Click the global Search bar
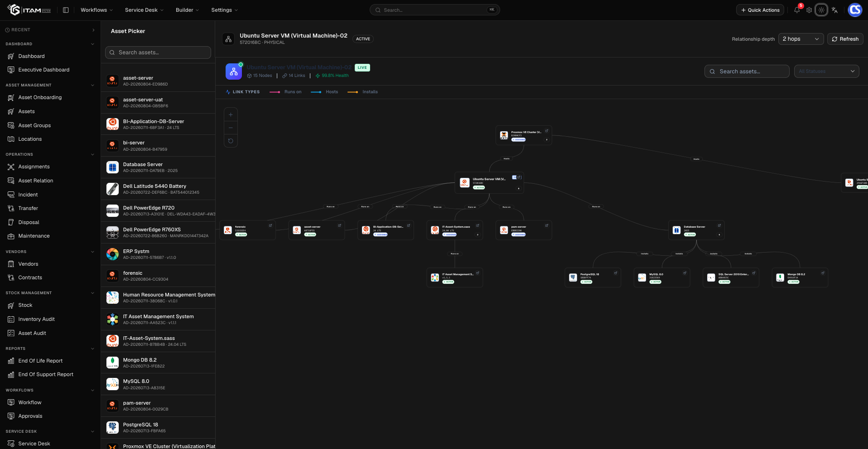This screenshot has height=449, width=868. (x=435, y=10)
